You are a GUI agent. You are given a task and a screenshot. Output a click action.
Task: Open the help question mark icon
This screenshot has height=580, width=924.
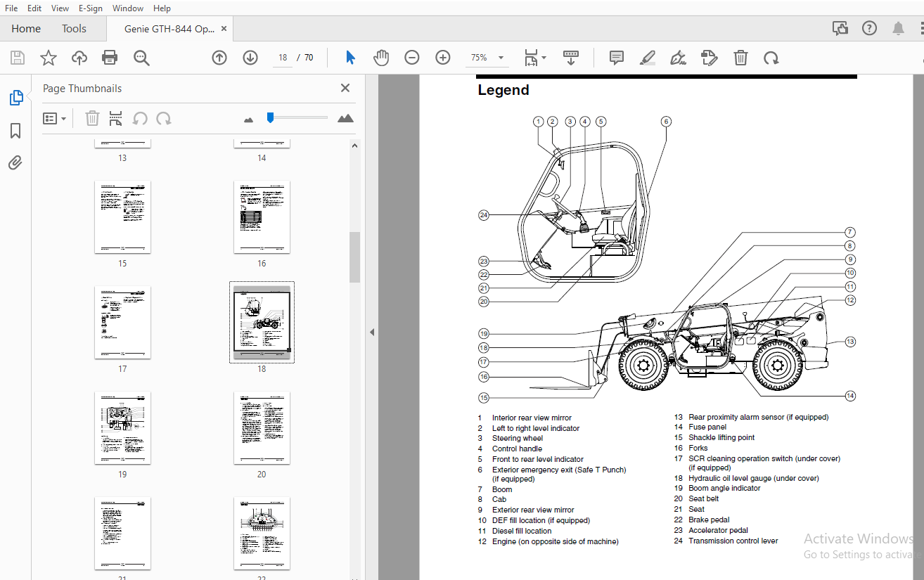click(x=870, y=29)
